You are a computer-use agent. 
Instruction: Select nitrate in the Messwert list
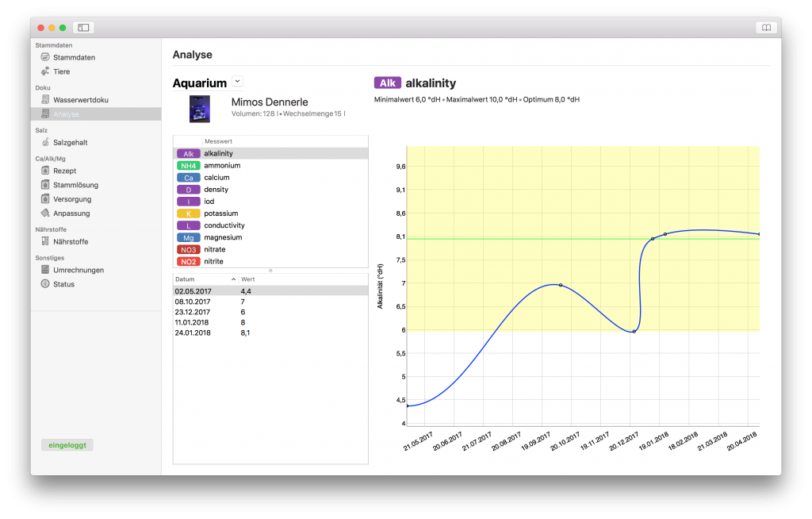[x=270, y=249]
